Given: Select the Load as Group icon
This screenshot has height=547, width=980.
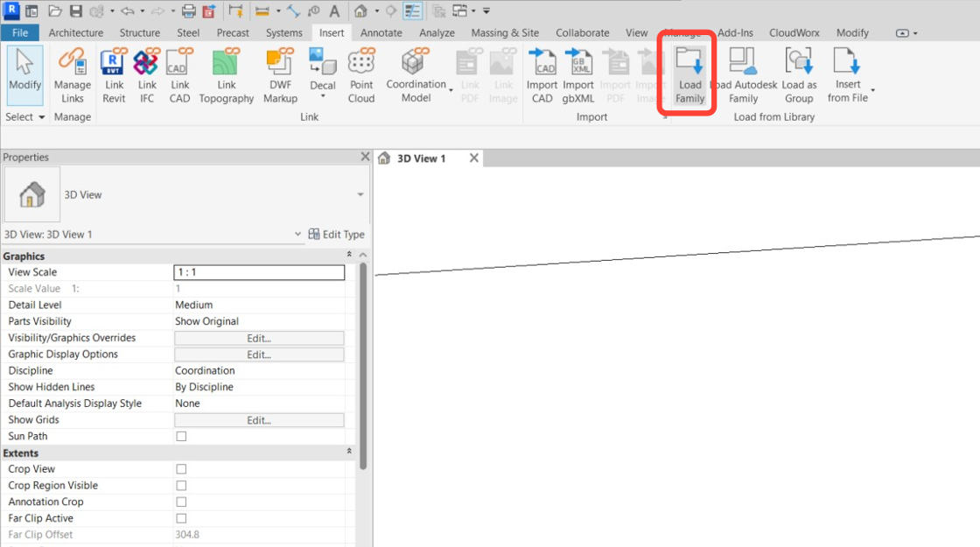Looking at the screenshot, I should tap(799, 75).
